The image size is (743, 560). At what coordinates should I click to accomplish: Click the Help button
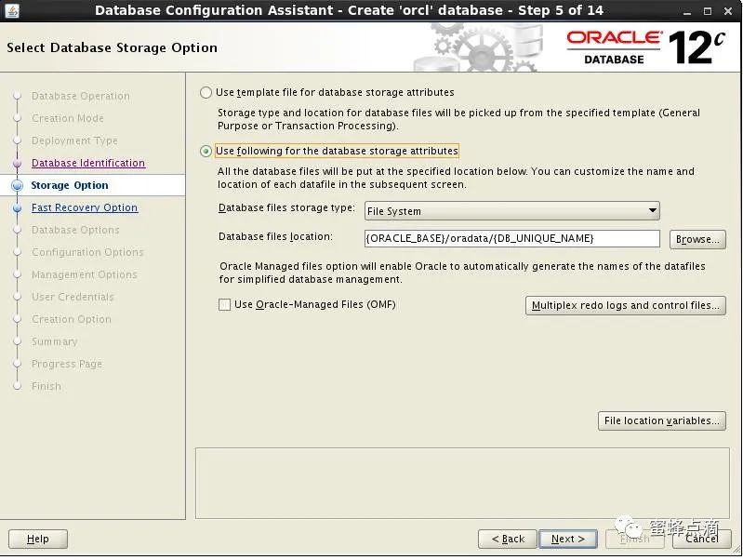tap(38, 540)
